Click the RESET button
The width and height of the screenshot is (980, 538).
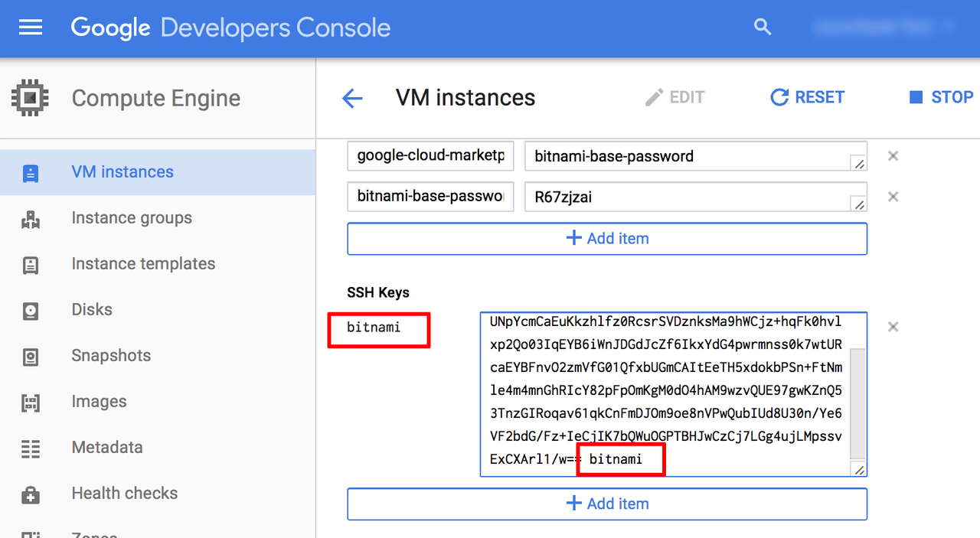[808, 97]
